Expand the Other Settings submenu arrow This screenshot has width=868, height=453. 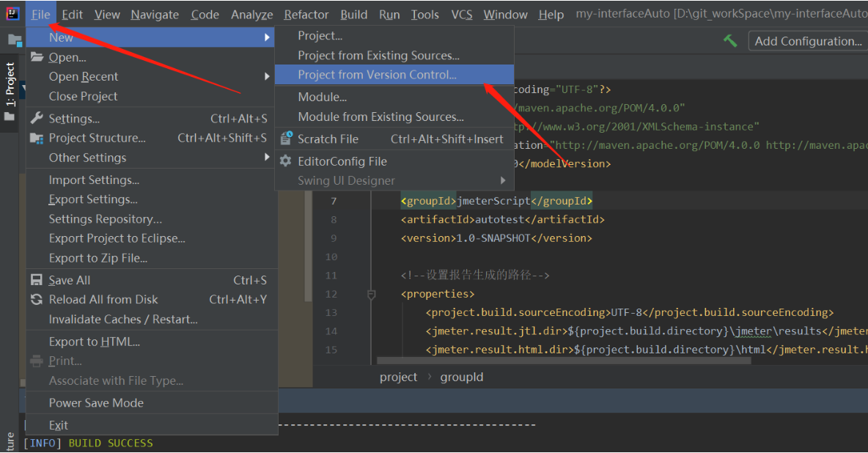[x=267, y=158]
